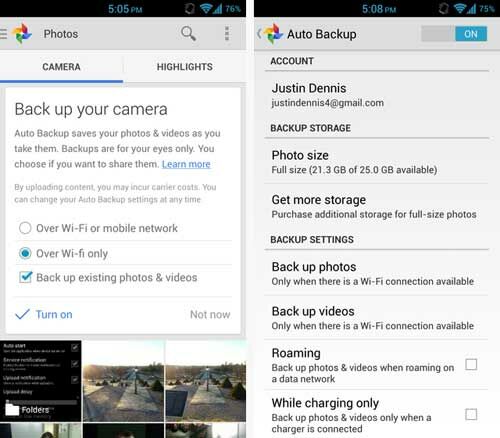Open search with the magnifier icon
Viewport: 500px width, 438px height.
pos(188,33)
